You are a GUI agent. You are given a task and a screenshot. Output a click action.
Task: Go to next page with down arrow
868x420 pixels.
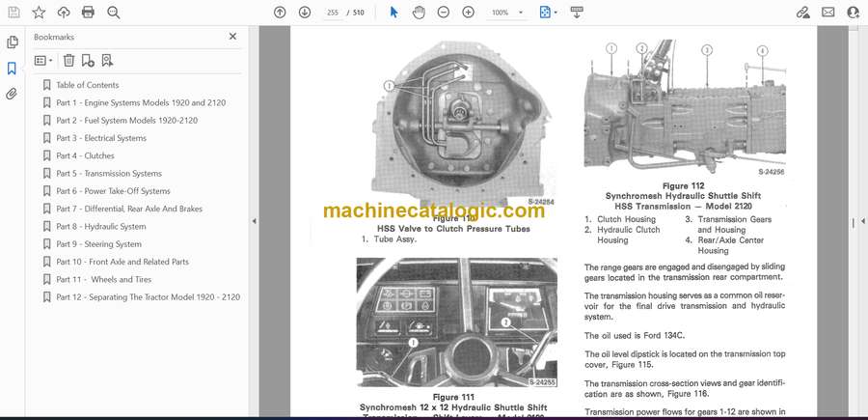point(305,13)
